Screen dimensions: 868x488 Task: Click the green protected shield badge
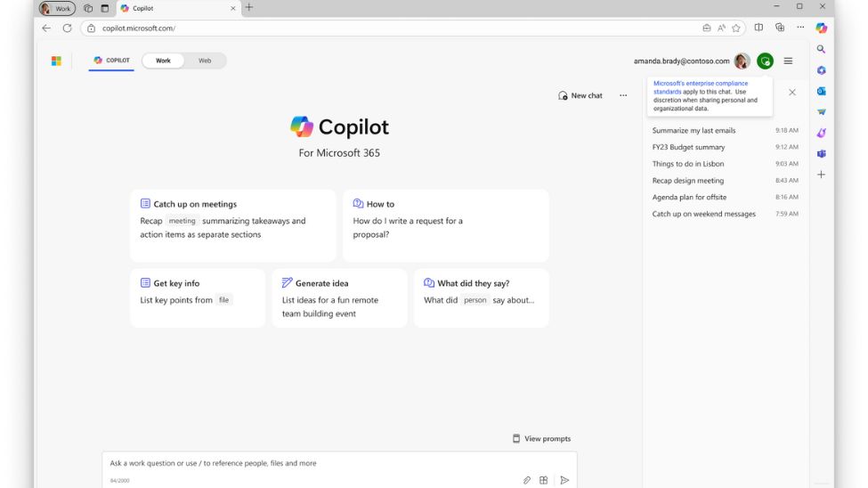pyautogui.click(x=765, y=61)
